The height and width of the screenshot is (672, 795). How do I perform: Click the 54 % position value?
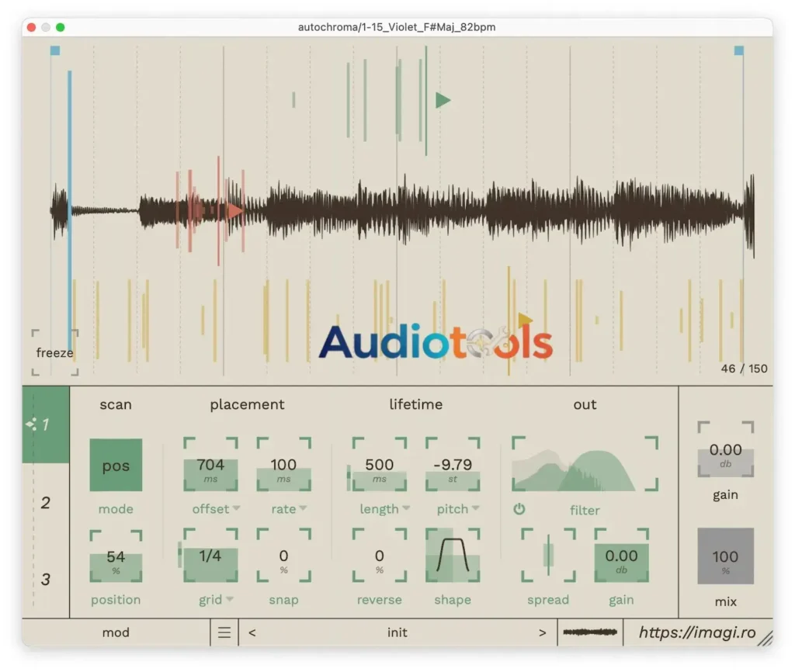point(116,556)
